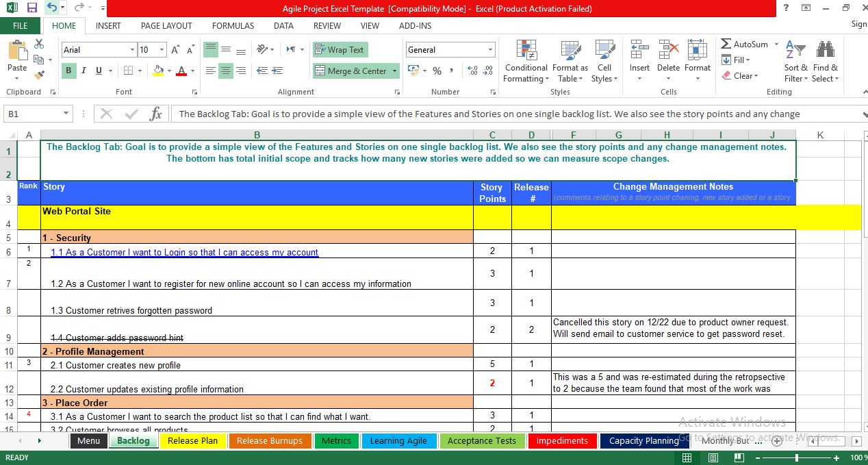
Task: Open the Impediments sheet tab
Action: click(562, 441)
